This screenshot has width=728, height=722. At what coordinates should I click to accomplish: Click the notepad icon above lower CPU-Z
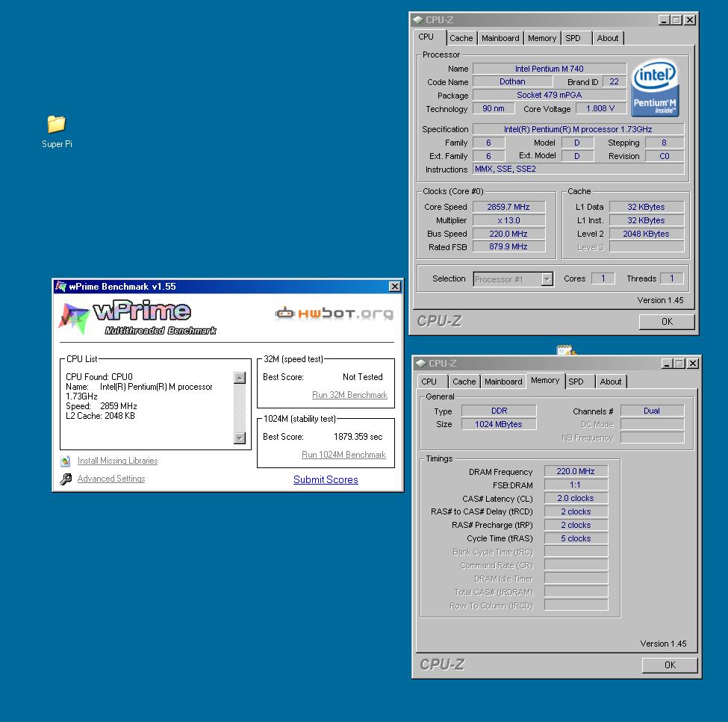[x=566, y=350]
